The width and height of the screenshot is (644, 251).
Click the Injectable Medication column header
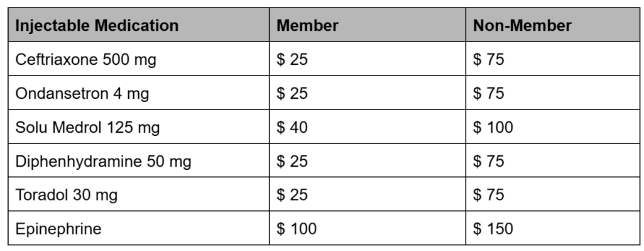click(138, 25)
